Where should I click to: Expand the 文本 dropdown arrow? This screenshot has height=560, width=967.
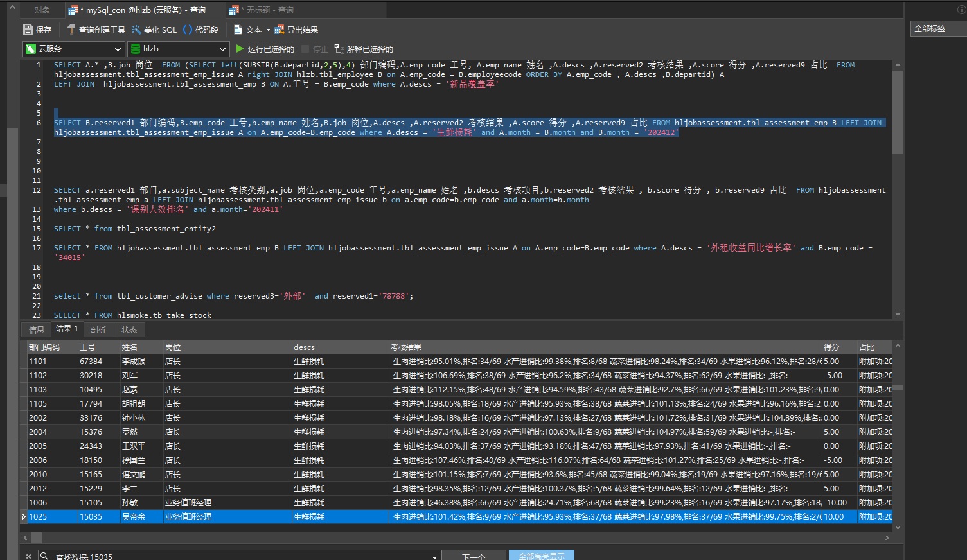point(268,30)
